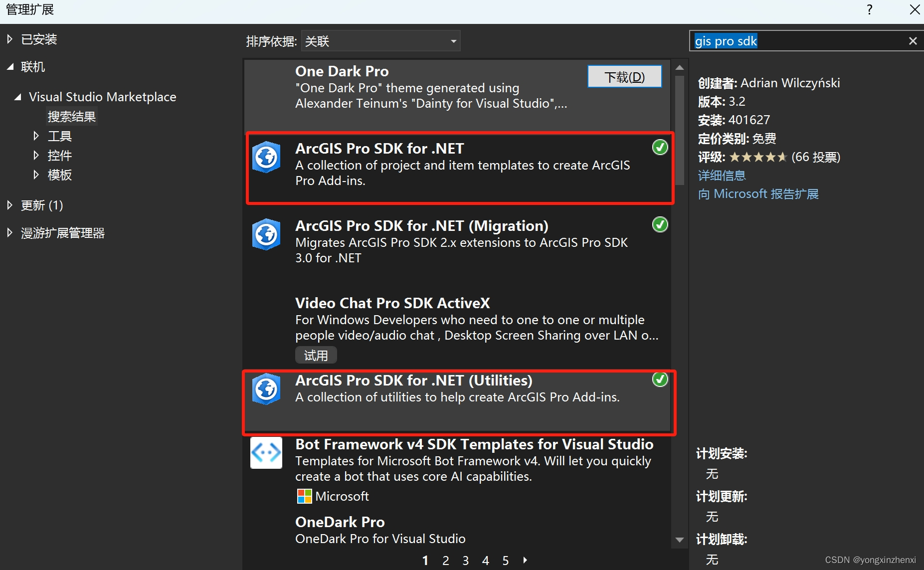Clear the search box with the X icon
The height and width of the screenshot is (570, 924).
(913, 41)
